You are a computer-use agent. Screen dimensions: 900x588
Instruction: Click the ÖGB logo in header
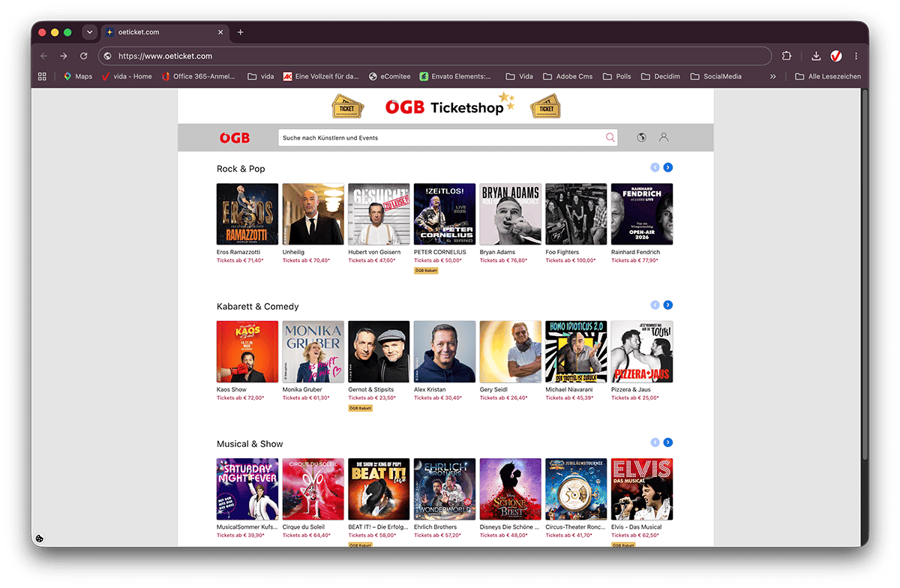click(235, 138)
